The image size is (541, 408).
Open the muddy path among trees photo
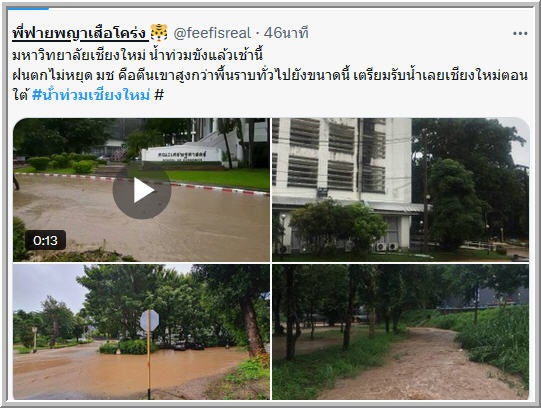[401, 332]
